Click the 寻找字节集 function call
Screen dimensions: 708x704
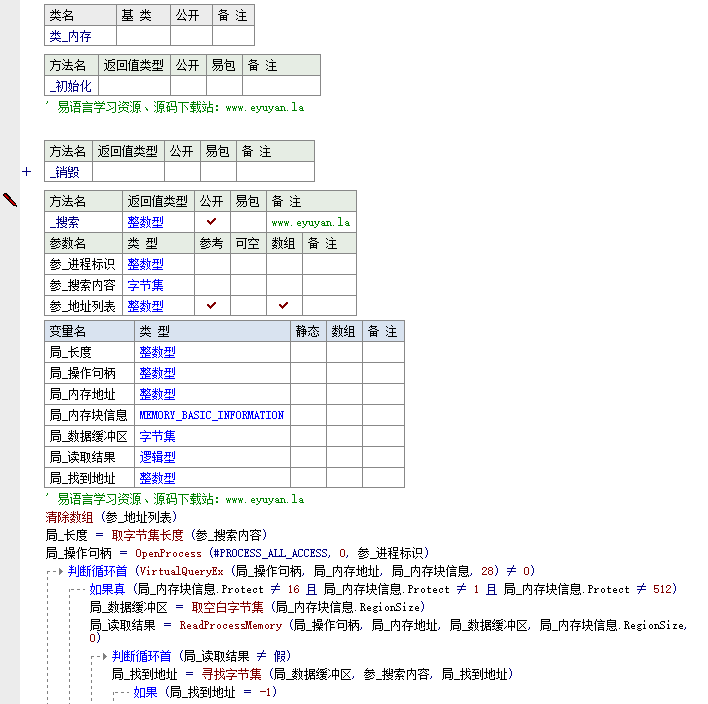click(x=231, y=674)
